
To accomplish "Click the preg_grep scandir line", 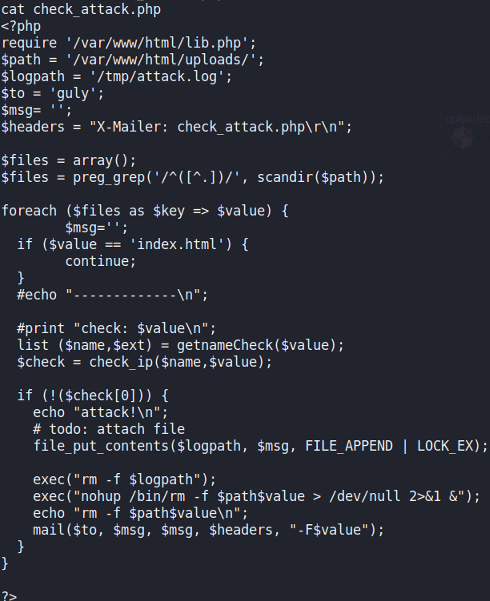I will (x=192, y=177).
